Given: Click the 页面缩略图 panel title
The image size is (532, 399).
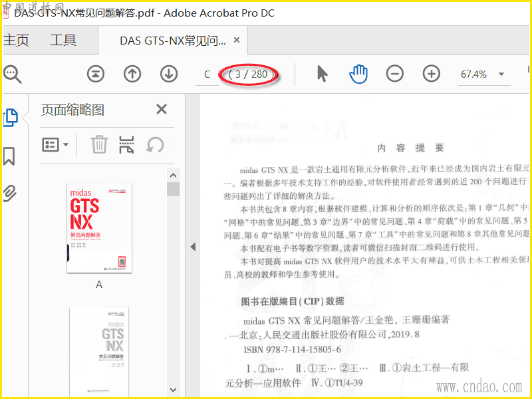Looking at the screenshot, I should tap(72, 110).
